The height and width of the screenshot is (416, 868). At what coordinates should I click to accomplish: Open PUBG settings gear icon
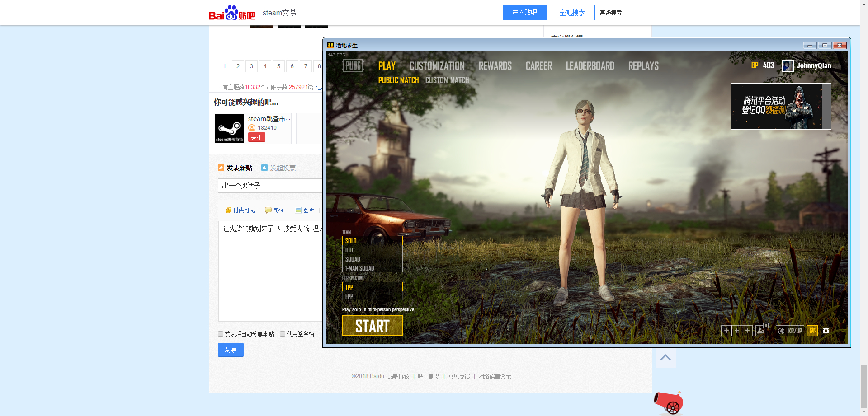[826, 331]
